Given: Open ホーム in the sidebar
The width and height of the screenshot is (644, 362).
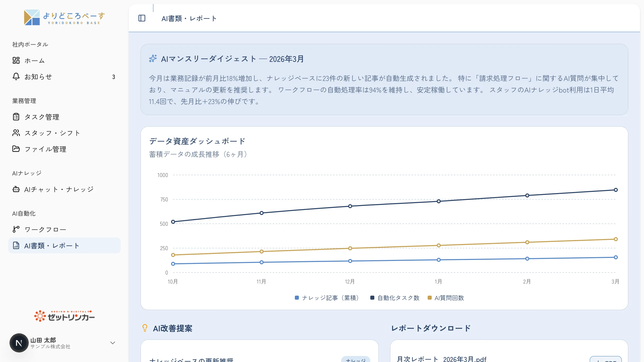Looking at the screenshot, I should (64, 60).
